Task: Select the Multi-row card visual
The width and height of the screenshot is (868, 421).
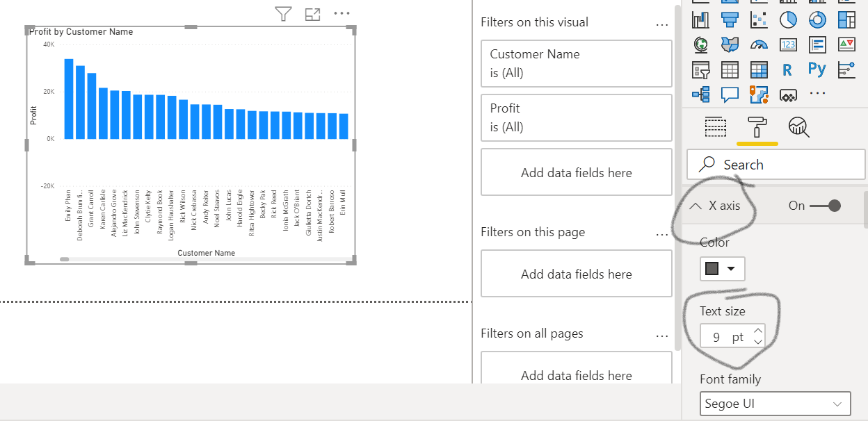Action: click(817, 44)
